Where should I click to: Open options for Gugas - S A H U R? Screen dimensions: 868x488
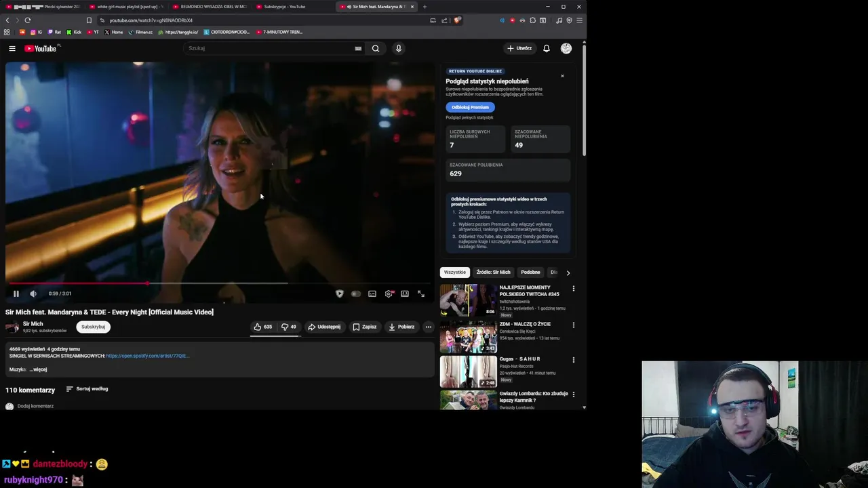(x=574, y=360)
